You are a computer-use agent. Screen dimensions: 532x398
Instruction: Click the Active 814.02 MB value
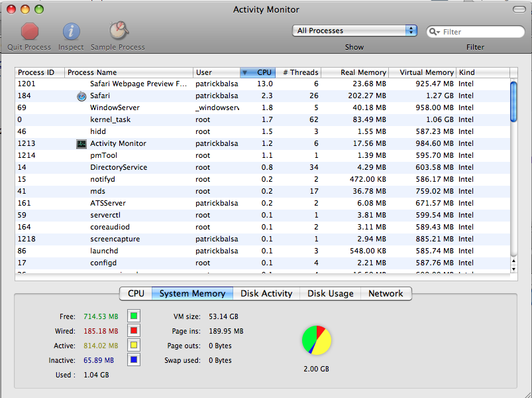tap(101, 346)
